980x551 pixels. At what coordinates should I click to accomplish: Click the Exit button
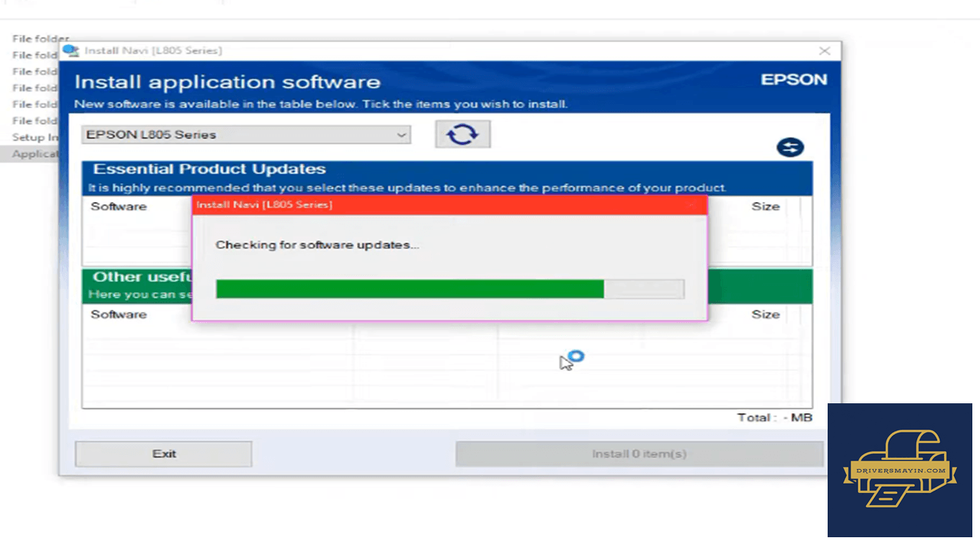click(164, 454)
